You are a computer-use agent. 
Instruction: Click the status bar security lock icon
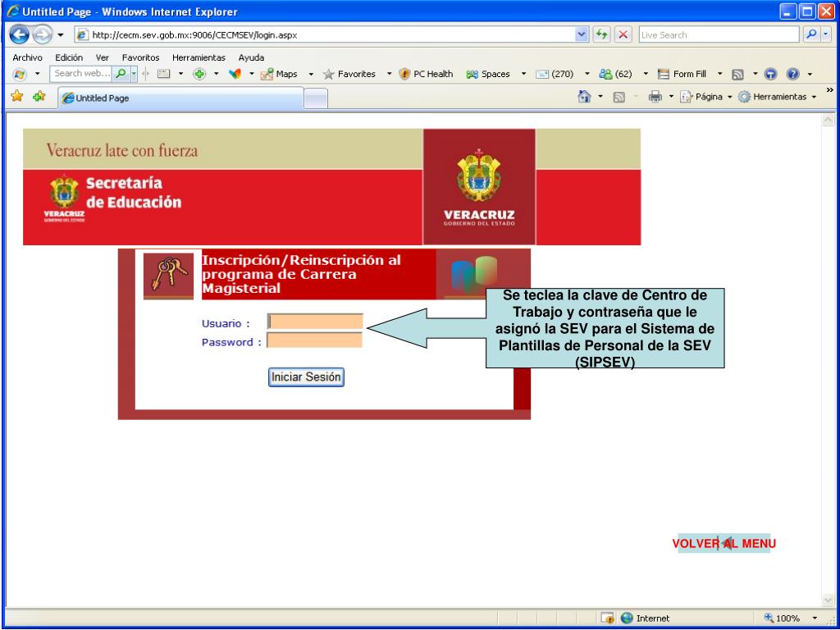pos(608,619)
